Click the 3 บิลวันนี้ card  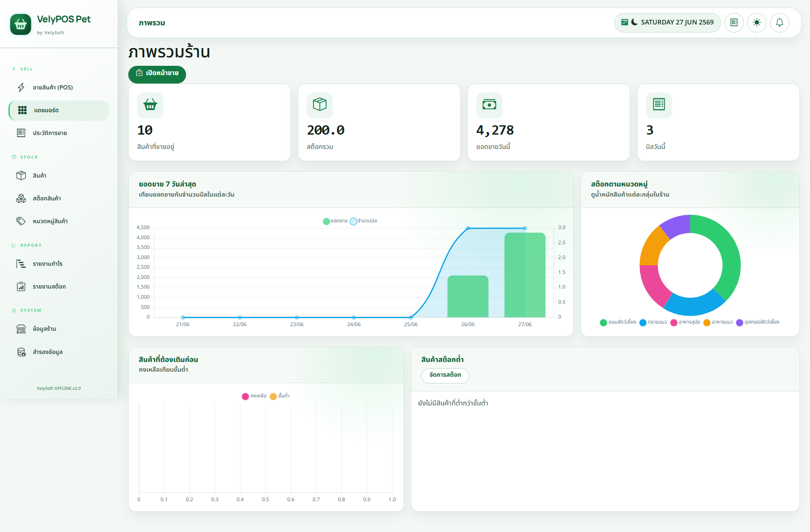(x=718, y=122)
